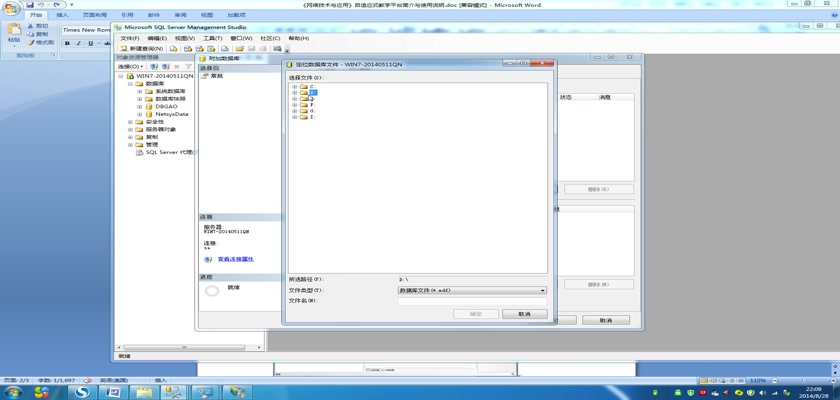
Task: Click the 查看连接属性 link
Action: [236, 259]
